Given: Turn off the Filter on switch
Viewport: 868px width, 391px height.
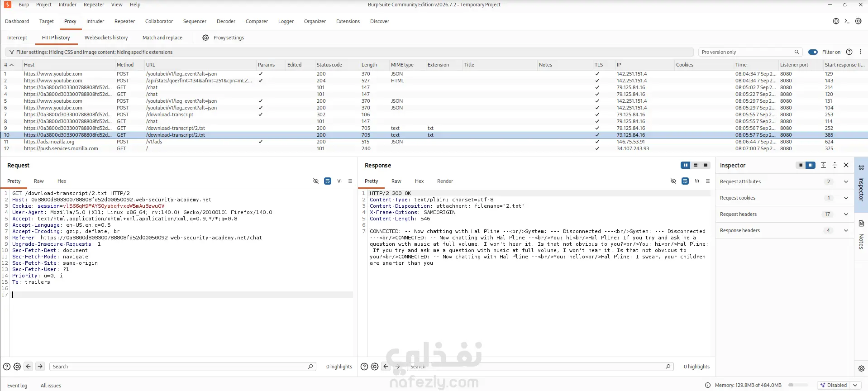Looking at the screenshot, I should click(813, 52).
